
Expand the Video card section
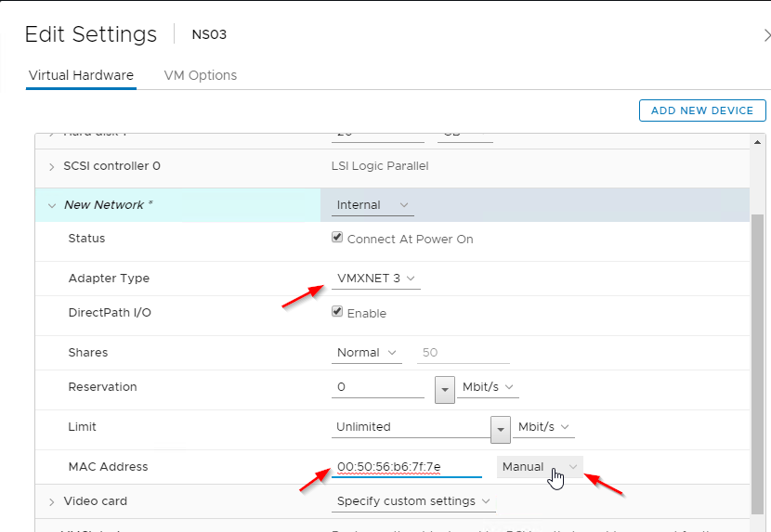pos(52,502)
